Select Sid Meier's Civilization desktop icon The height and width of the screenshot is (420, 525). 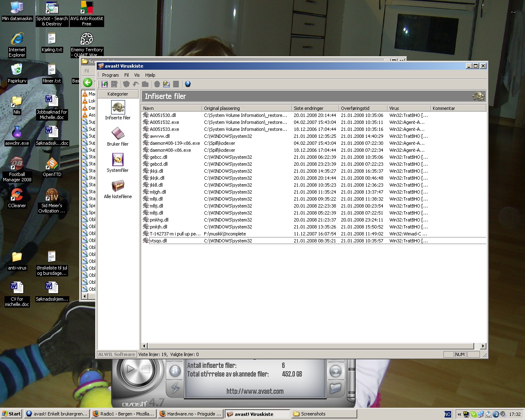point(52,201)
